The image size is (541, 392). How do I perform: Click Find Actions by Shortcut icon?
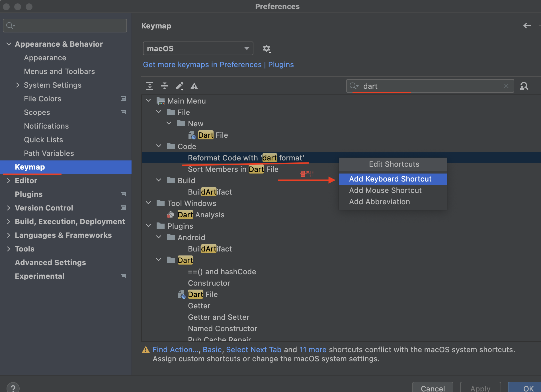click(x=524, y=86)
